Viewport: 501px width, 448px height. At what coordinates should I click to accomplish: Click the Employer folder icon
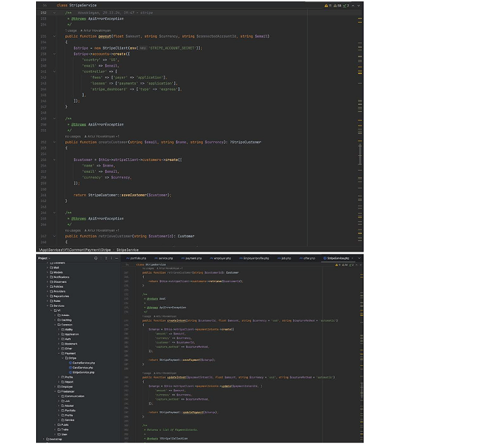[59, 386]
